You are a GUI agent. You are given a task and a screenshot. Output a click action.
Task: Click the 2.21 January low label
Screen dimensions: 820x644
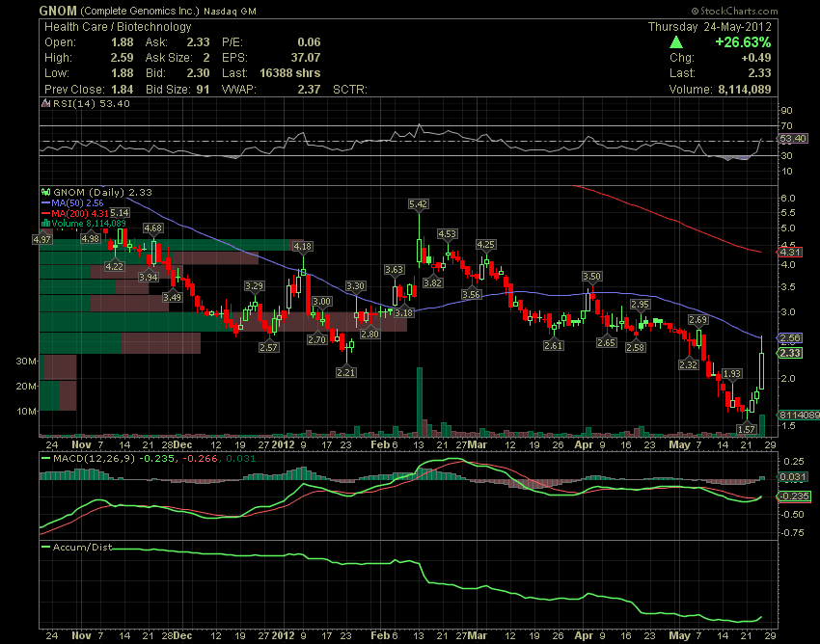pyautogui.click(x=345, y=372)
